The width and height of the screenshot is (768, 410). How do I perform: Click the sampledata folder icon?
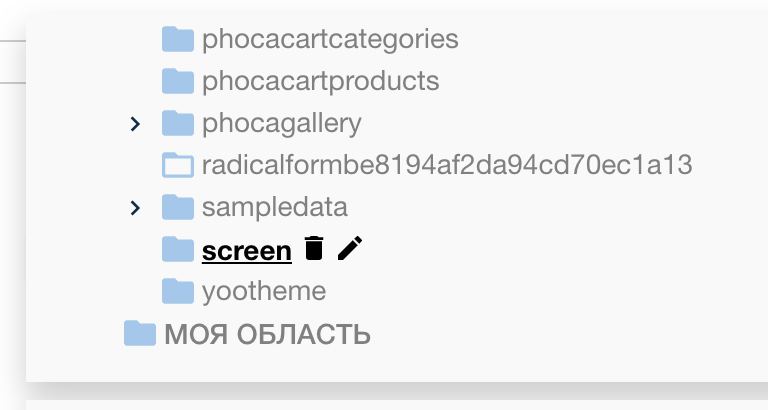tap(177, 207)
